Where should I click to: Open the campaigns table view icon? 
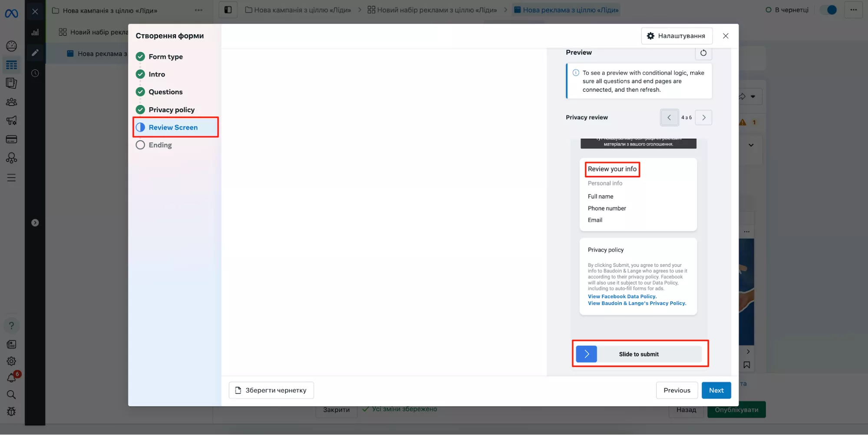(x=11, y=65)
